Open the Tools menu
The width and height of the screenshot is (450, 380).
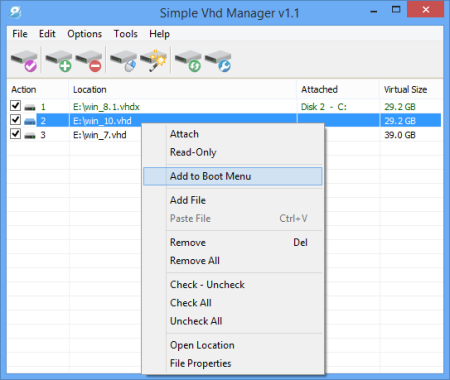tap(125, 34)
